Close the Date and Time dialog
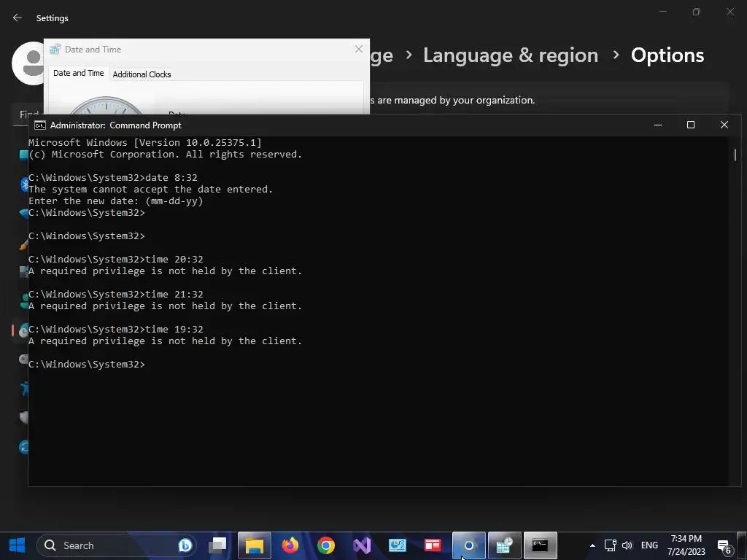This screenshot has height=560, width=747. click(x=359, y=49)
